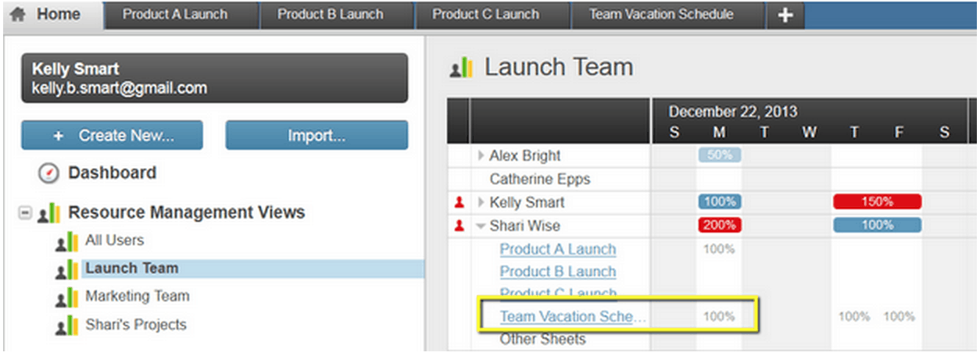Click the All Users view icon
Image resolution: width=980 pixels, height=356 pixels.
pyautogui.click(x=67, y=241)
